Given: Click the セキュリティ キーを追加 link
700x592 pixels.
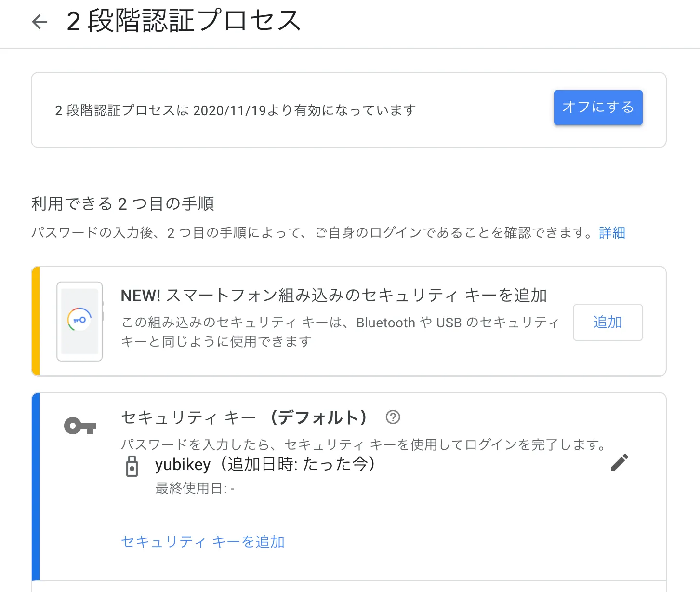Looking at the screenshot, I should tap(203, 542).
